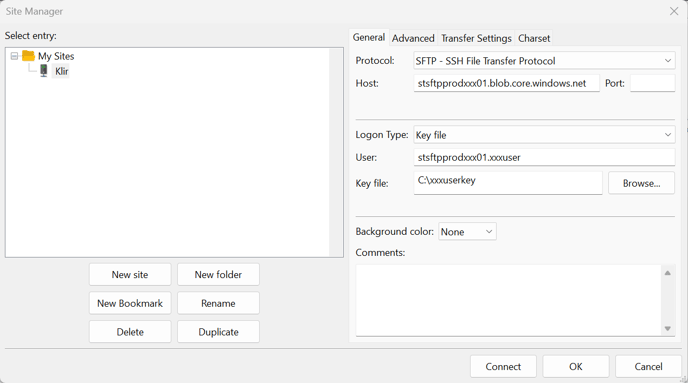
Task: Click the Port input field
Action: click(652, 83)
